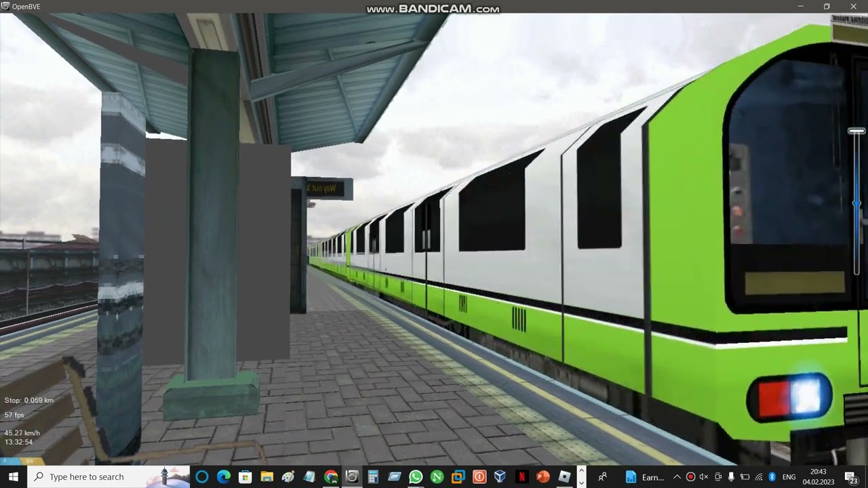
Task: Open Roblox from the taskbar
Action: pos(564,476)
